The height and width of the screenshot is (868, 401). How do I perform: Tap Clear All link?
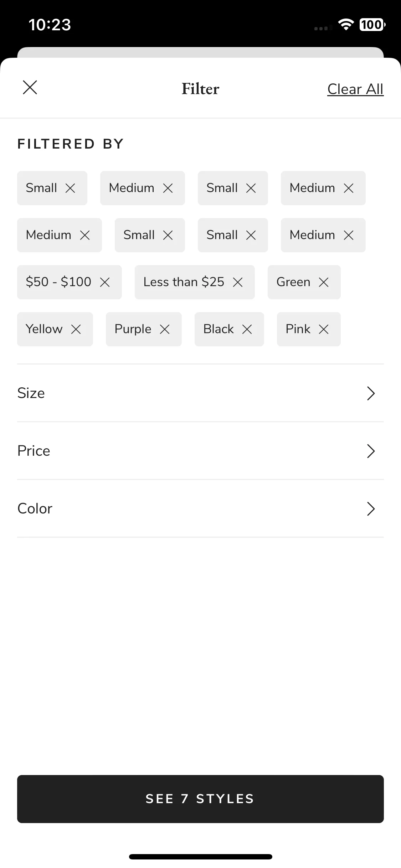(355, 89)
